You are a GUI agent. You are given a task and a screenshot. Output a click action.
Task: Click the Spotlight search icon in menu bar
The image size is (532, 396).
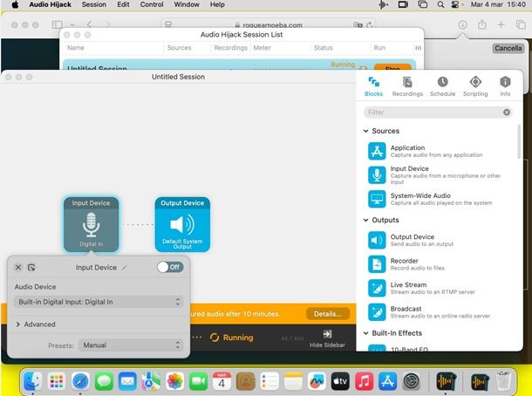click(x=440, y=4)
